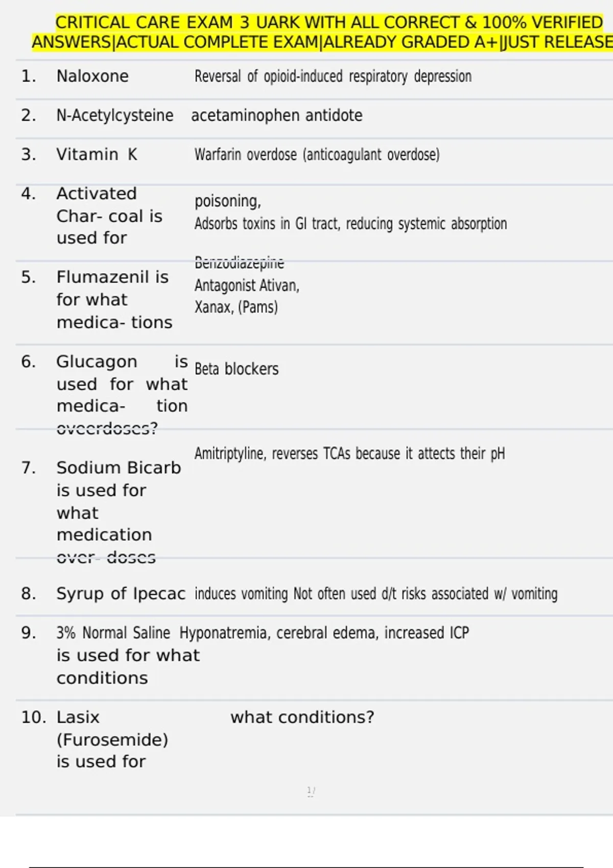This screenshot has width=613, height=868.
Task: Click the Glucagon question in row 6
Action: 122,384
